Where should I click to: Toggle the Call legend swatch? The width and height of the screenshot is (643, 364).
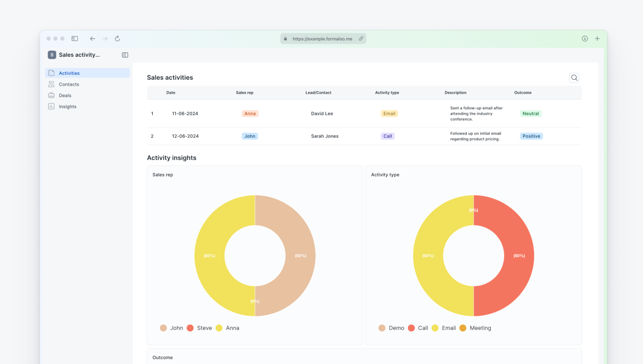412,328
